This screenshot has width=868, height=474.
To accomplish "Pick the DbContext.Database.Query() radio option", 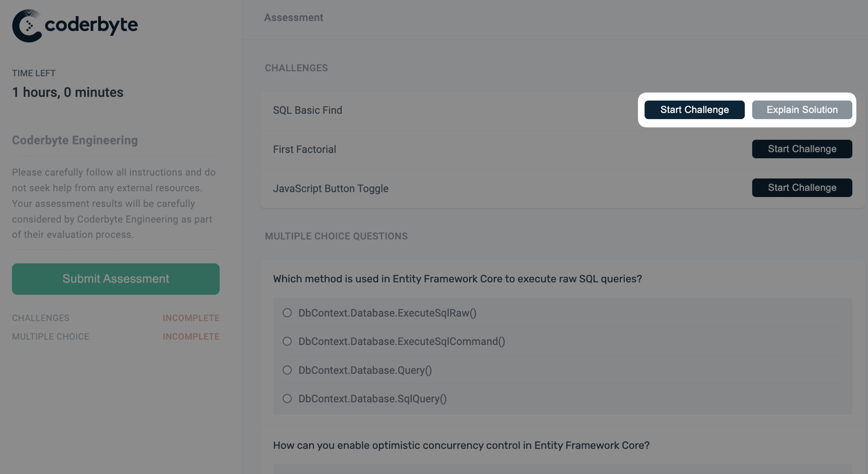I will 287,371.
